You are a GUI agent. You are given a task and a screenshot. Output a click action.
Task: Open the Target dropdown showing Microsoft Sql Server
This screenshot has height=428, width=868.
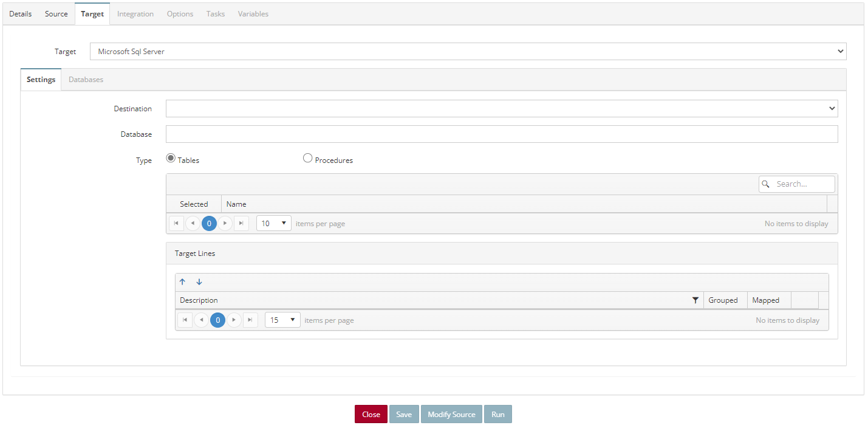coord(468,52)
